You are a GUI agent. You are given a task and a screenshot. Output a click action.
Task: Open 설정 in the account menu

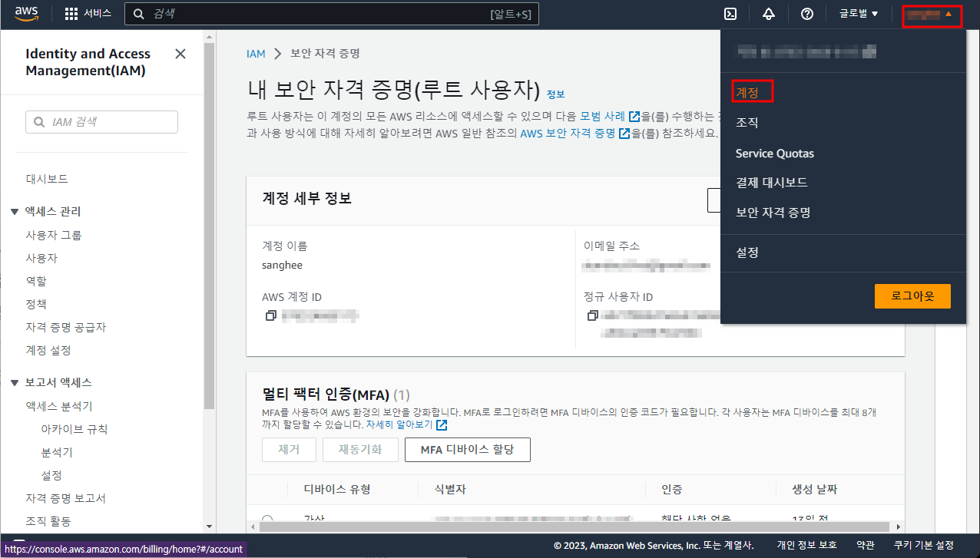point(747,253)
